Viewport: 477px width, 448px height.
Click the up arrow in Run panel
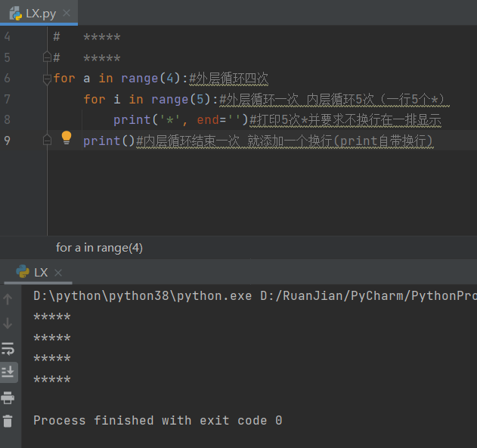8,299
